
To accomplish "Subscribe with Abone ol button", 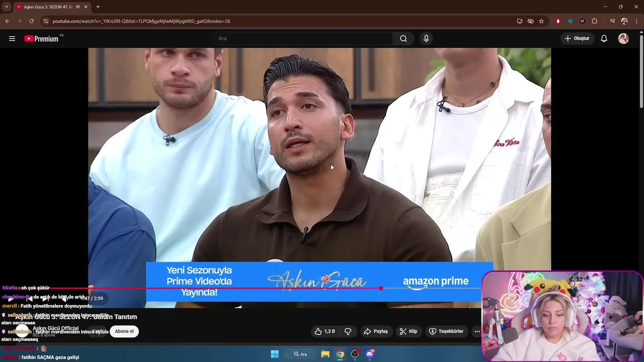I will pos(124,331).
